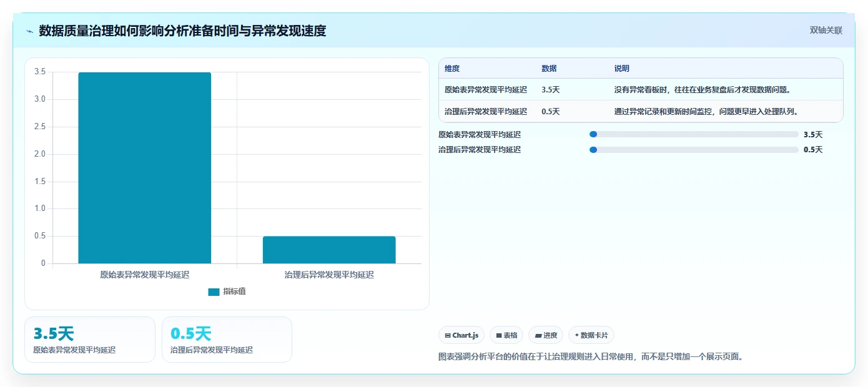Viewport: 868px width, 387px height.
Task: Click the 维度 column header
Action: 452,69
